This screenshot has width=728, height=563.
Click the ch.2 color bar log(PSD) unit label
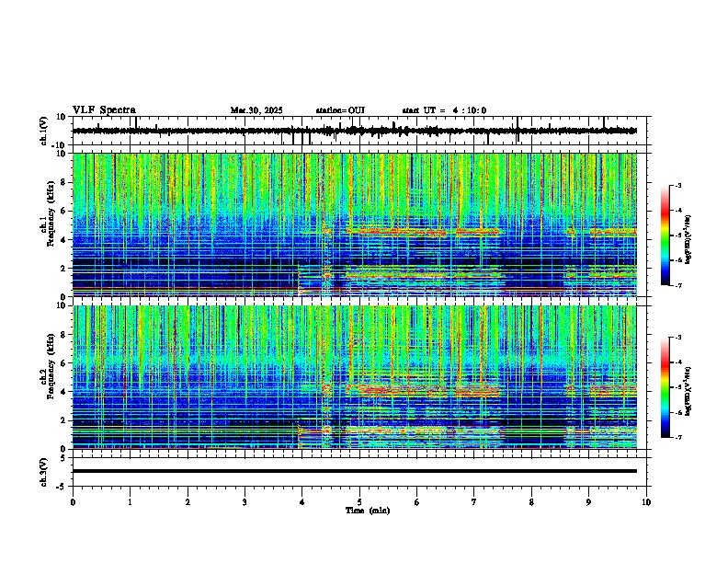point(688,391)
